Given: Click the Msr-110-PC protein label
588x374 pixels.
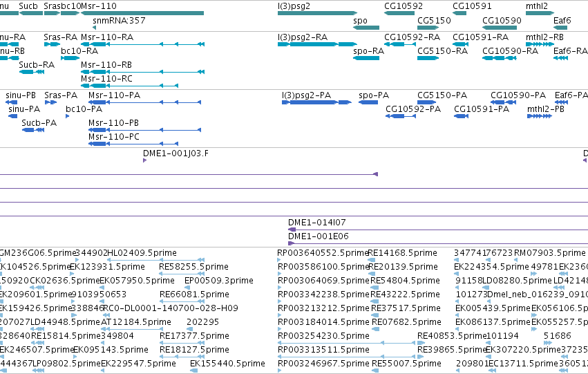Looking at the screenshot, I should tap(114, 137).
